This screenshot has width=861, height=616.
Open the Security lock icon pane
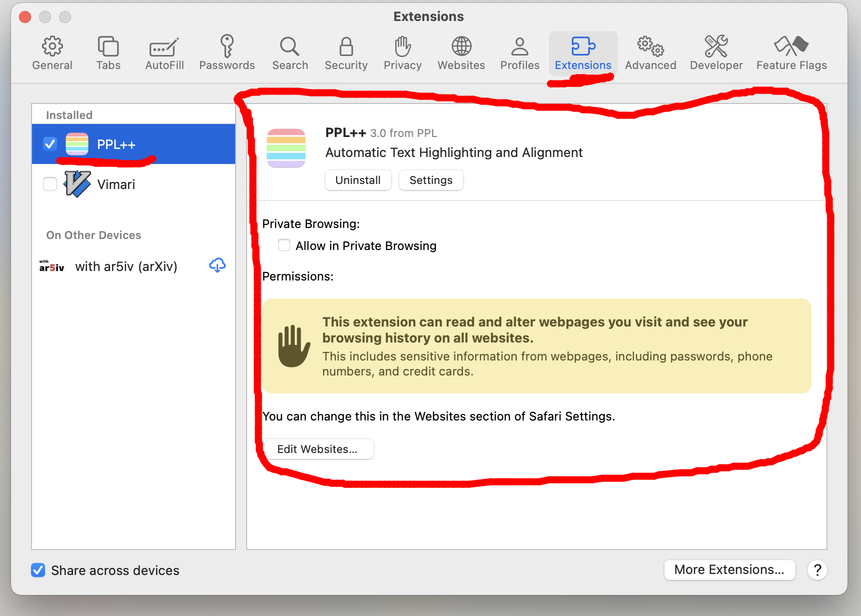coord(346,53)
